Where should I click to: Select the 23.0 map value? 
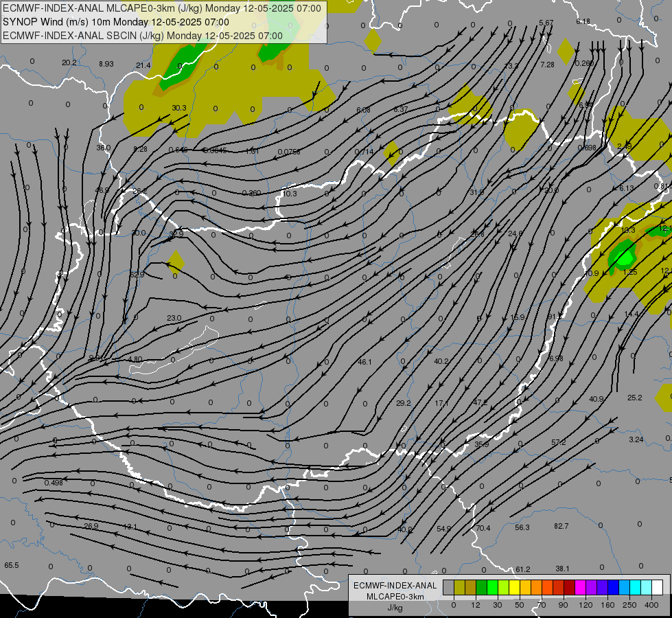174,318
